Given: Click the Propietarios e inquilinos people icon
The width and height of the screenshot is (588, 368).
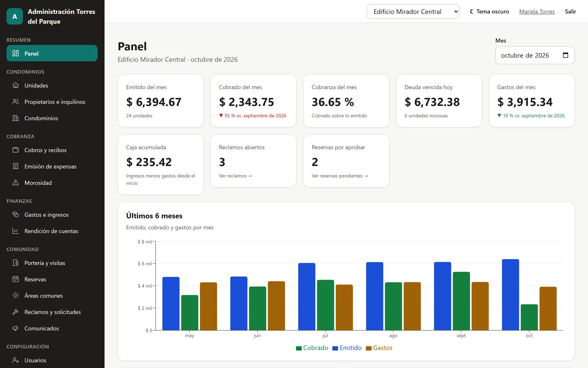Looking at the screenshot, I should pos(16,102).
